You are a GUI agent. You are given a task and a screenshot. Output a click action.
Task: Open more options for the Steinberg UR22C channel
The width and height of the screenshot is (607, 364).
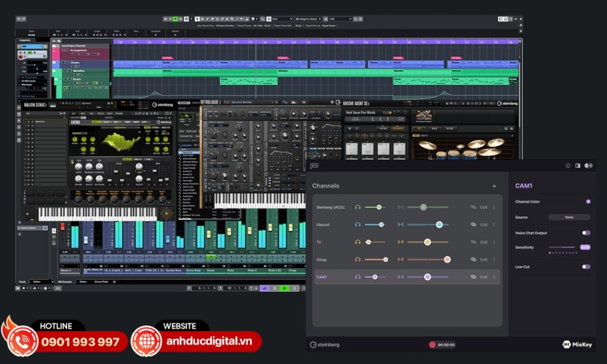click(494, 207)
